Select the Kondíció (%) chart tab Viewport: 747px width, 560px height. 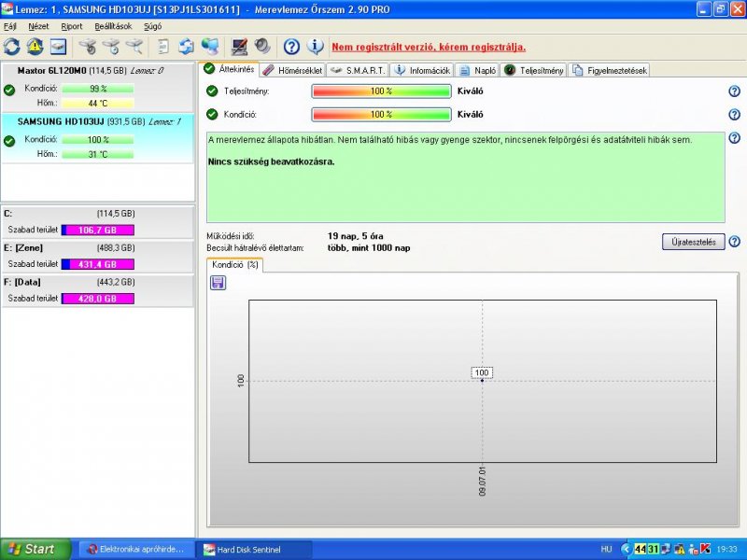click(235, 265)
